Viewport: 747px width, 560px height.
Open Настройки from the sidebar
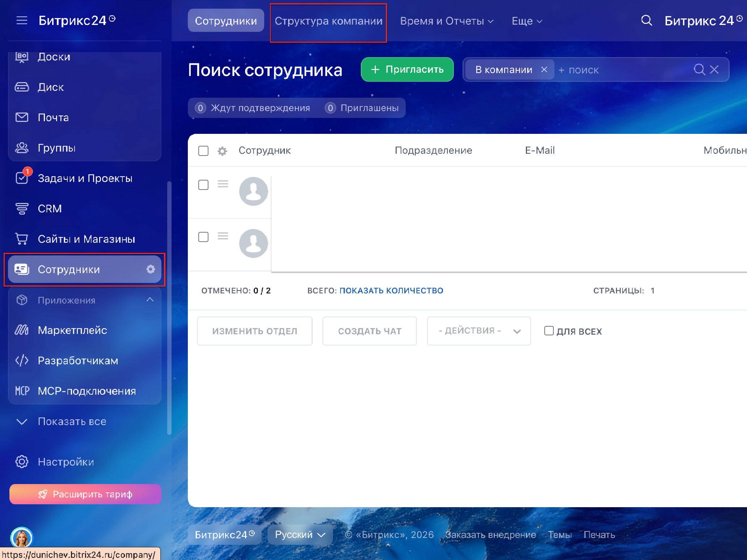[x=66, y=462]
